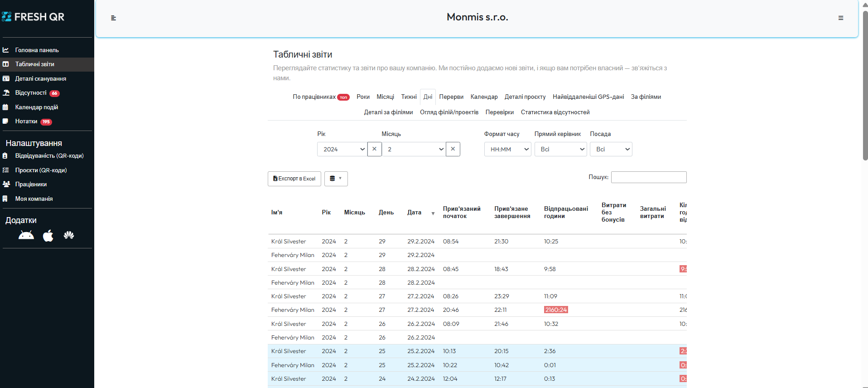Click the page vertical scrollbar
Viewport: 868px width, 388px height.
pos(865,91)
